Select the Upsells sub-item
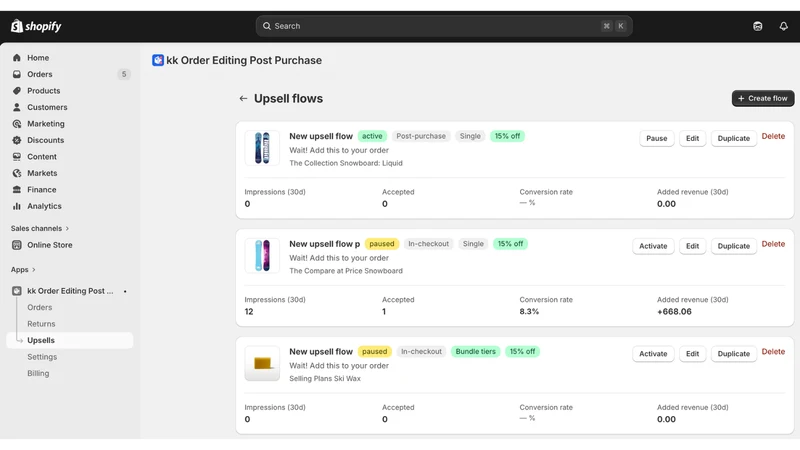 70,340
